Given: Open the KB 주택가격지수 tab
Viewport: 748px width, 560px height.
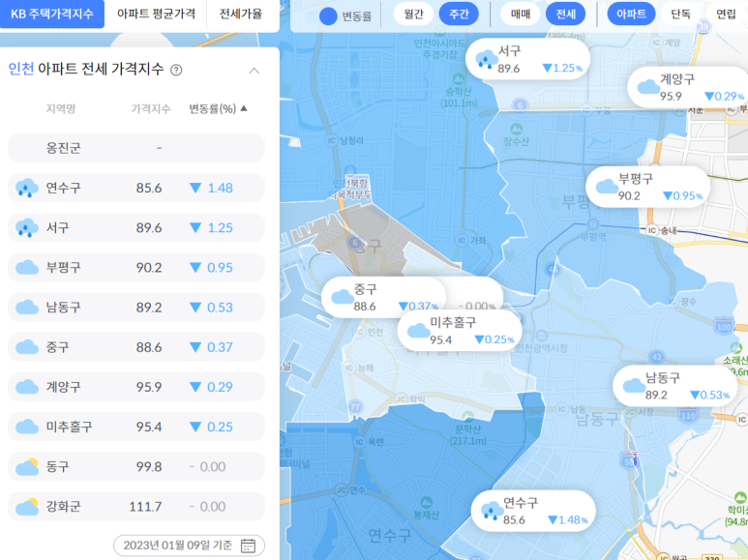Looking at the screenshot, I should coord(51,14).
